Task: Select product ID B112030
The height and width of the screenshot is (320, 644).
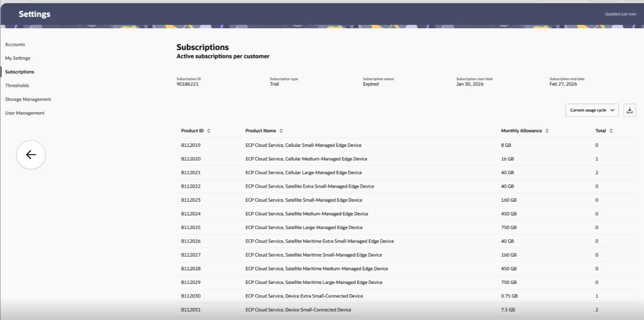Action: (x=191, y=296)
